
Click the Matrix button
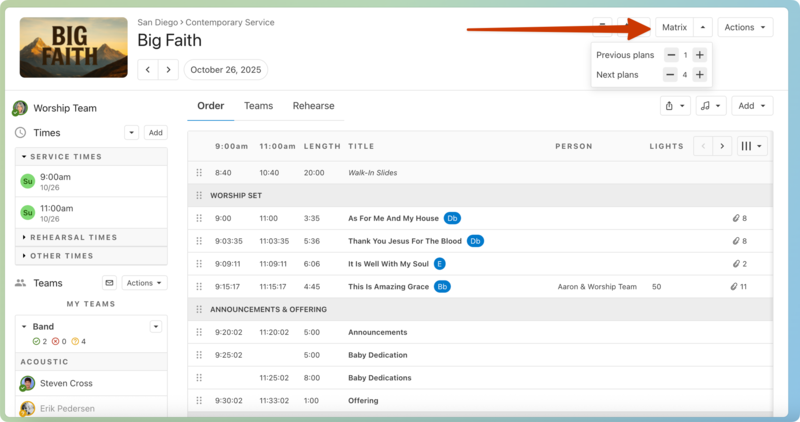click(674, 27)
